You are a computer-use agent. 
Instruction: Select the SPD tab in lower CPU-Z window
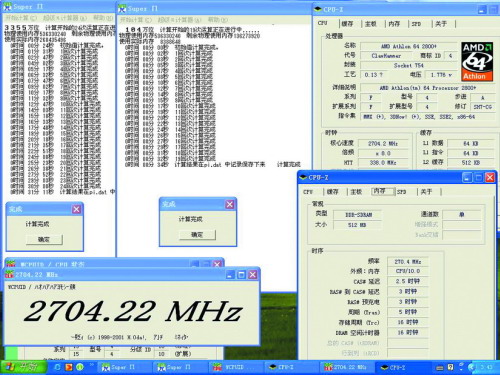402,192
